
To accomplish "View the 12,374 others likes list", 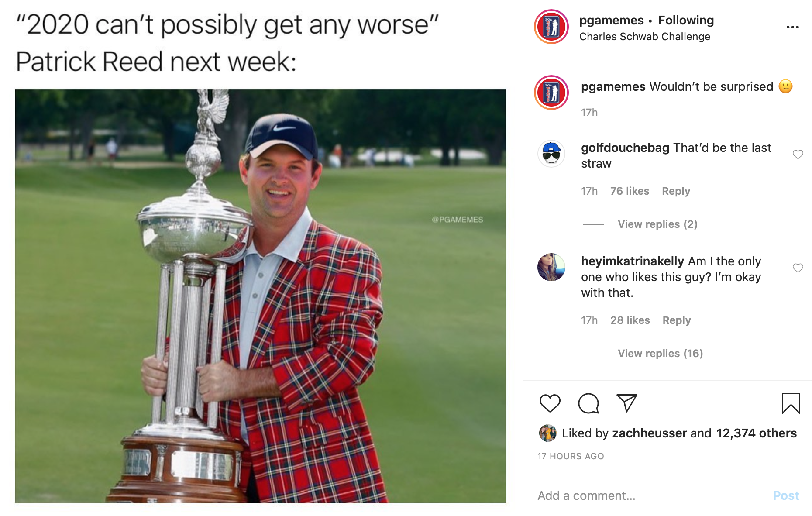I will click(756, 433).
